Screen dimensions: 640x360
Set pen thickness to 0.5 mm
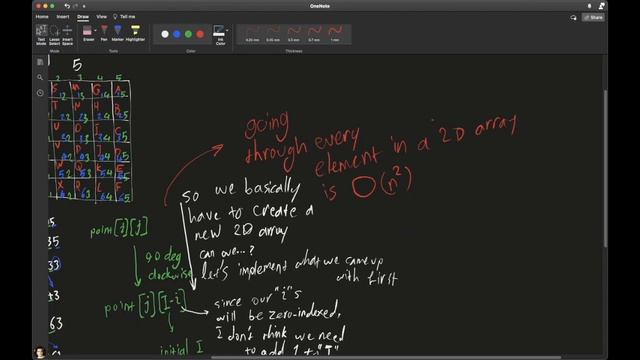tap(294, 34)
